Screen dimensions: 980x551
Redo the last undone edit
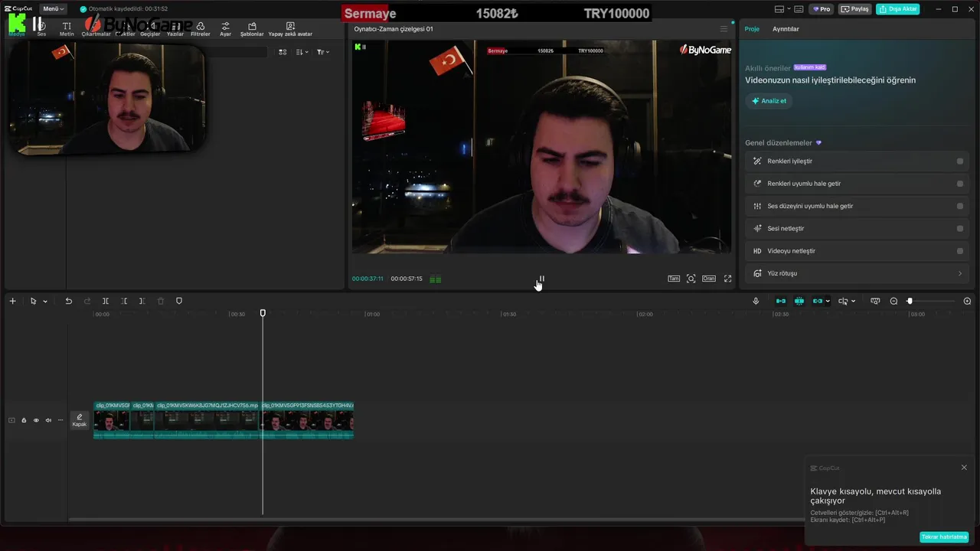87,301
